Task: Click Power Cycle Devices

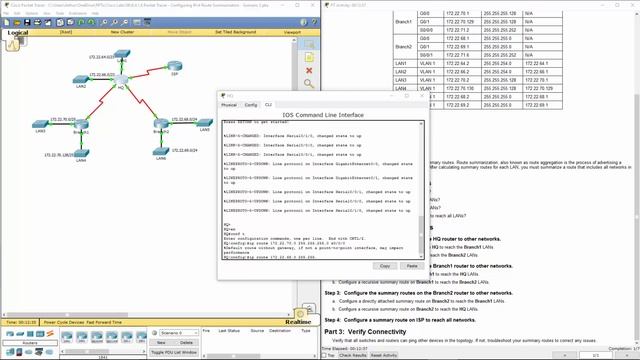Action: (x=64, y=322)
